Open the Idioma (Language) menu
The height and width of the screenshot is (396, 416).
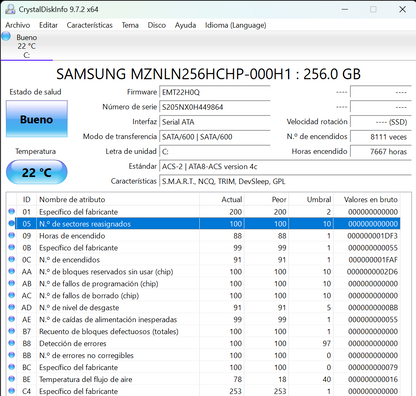coord(236,25)
